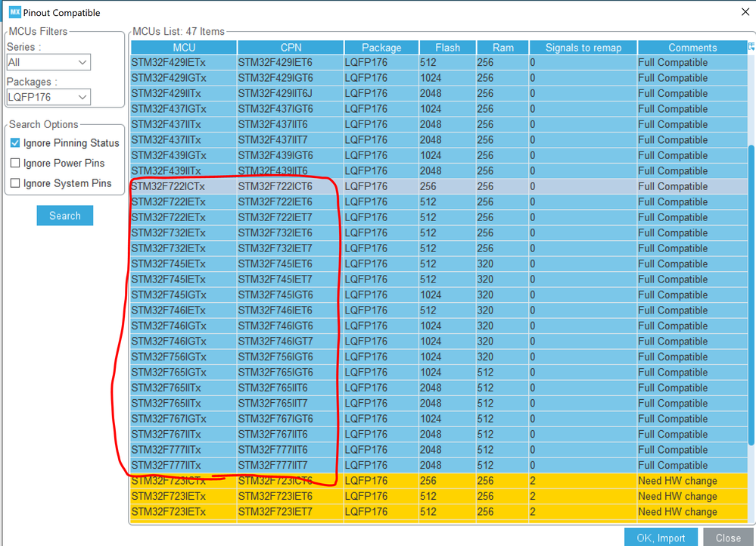Screen dimensions: 756x546
Task: Run the Search button
Action: pyautogui.click(x=65, y=216)
